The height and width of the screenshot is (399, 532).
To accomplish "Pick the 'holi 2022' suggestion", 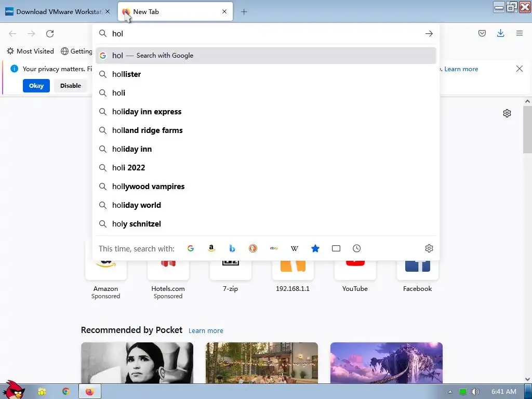I will pyautogui.click(x=265, y=168).
